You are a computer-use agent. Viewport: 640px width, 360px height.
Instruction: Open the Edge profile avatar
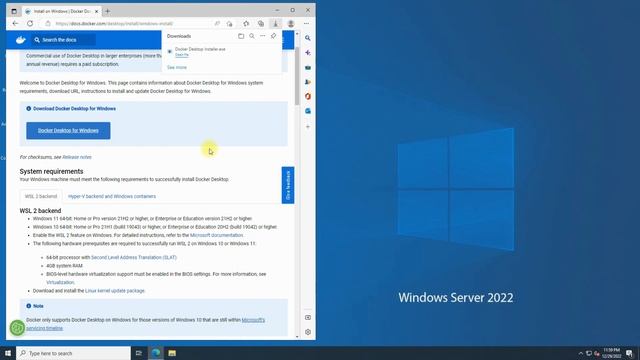tap(291, 24)
